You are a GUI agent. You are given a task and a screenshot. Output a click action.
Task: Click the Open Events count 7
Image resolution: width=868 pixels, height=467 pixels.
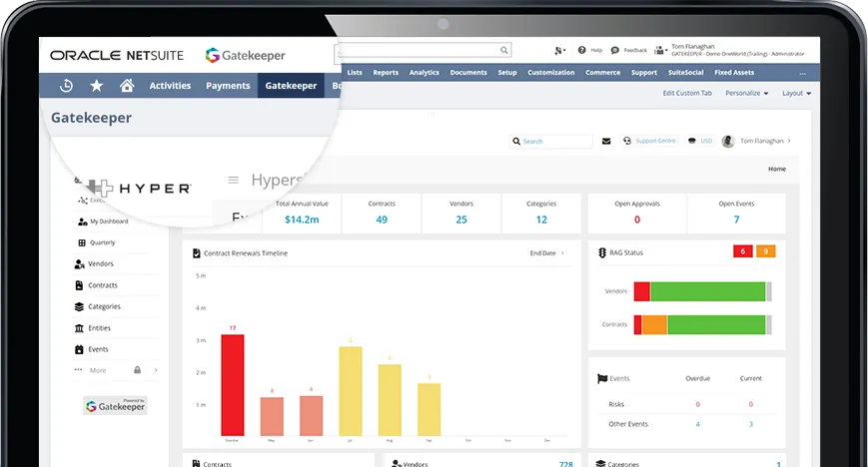click(736, 220)
